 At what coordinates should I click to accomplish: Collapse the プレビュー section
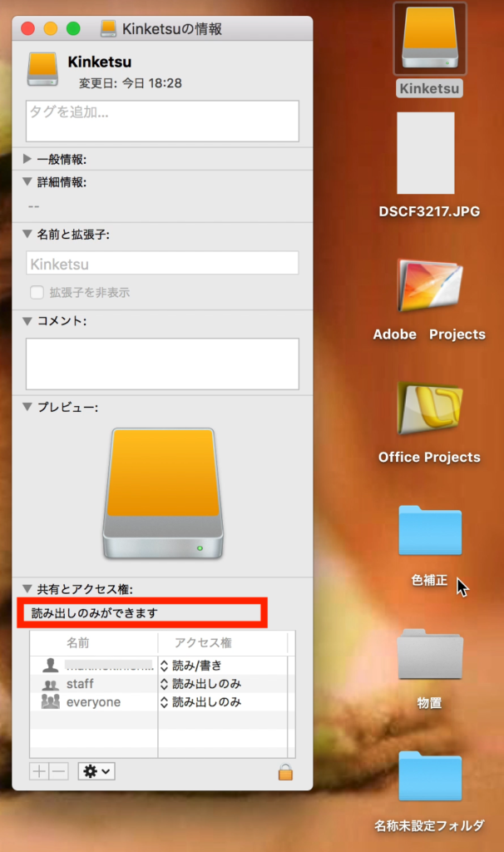pyautogui.click(x=27, y=406)
